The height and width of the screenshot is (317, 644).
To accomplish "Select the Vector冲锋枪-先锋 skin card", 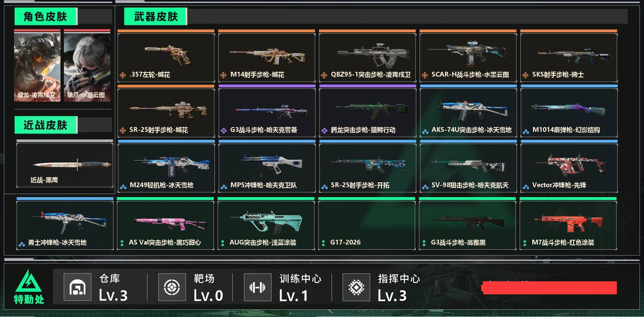I will [x=569, y=168].
